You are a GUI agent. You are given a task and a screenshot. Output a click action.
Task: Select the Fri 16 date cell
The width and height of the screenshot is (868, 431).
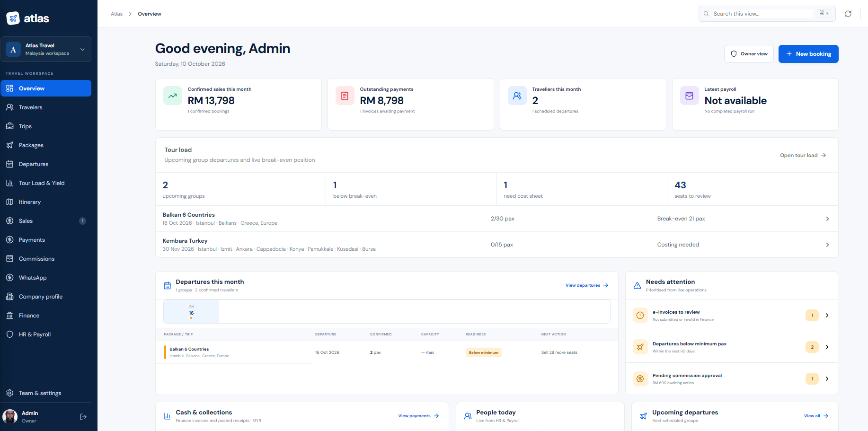(191, 312)
